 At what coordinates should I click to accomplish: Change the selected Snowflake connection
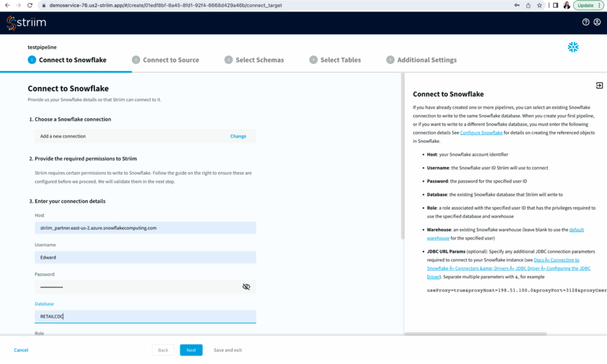[x=238, y=136]
